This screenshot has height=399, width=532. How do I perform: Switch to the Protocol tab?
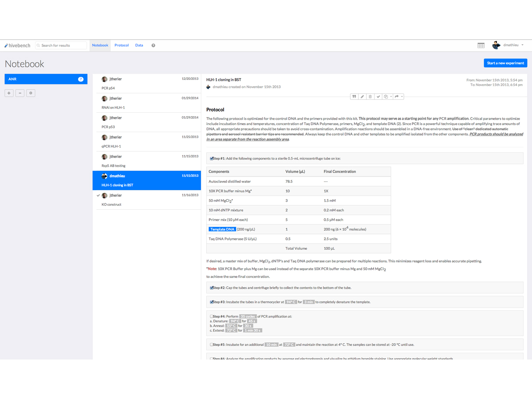[121, 45]
